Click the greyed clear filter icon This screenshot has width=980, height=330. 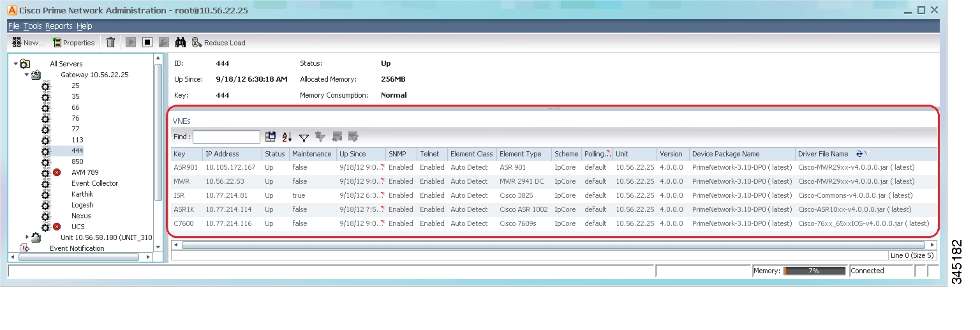pyautogui.click(x=320, y=137)
